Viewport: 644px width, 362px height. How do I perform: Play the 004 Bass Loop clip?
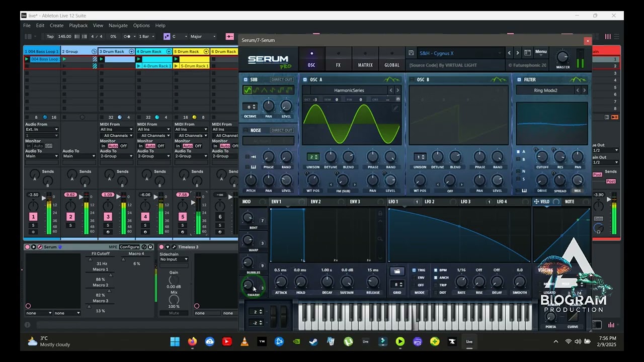[27, 59]
